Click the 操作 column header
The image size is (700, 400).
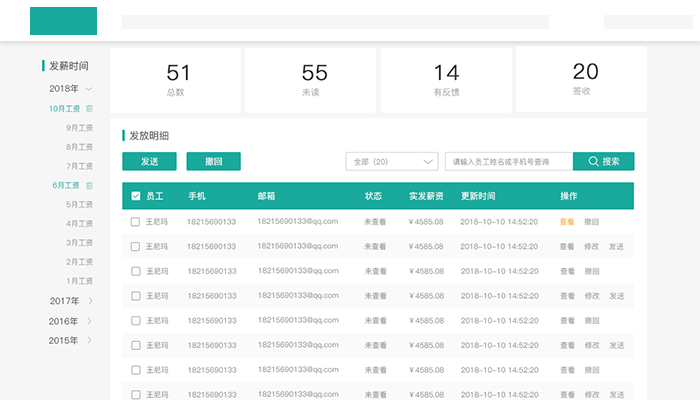(569, 196)
